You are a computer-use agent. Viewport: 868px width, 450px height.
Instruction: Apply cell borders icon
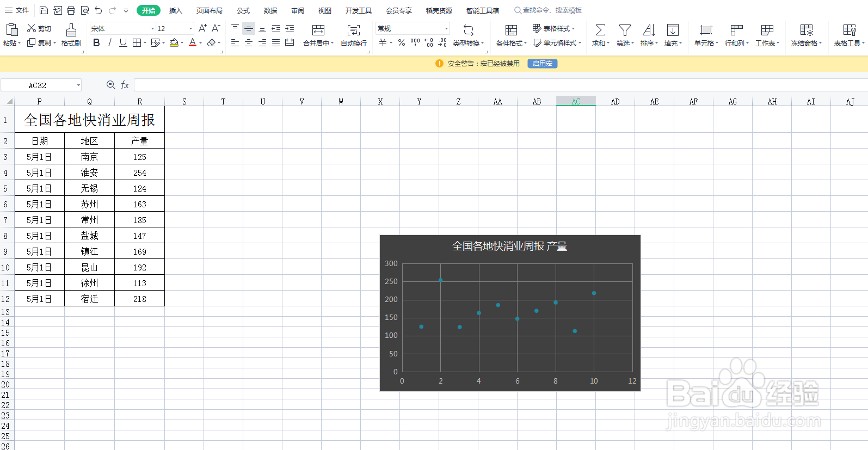[x=137, y=42]
